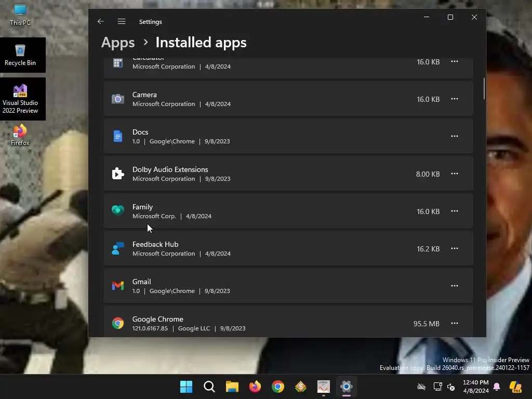Select the Google Chrome app name
This screenshot has height=399, width=532.
(x=158, y=320)
